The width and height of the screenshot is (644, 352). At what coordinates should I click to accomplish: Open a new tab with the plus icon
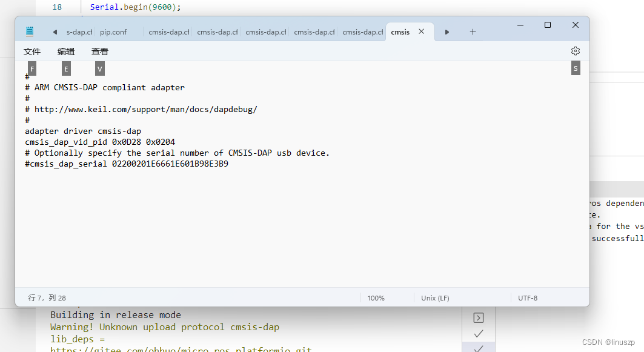click(473, 32)
